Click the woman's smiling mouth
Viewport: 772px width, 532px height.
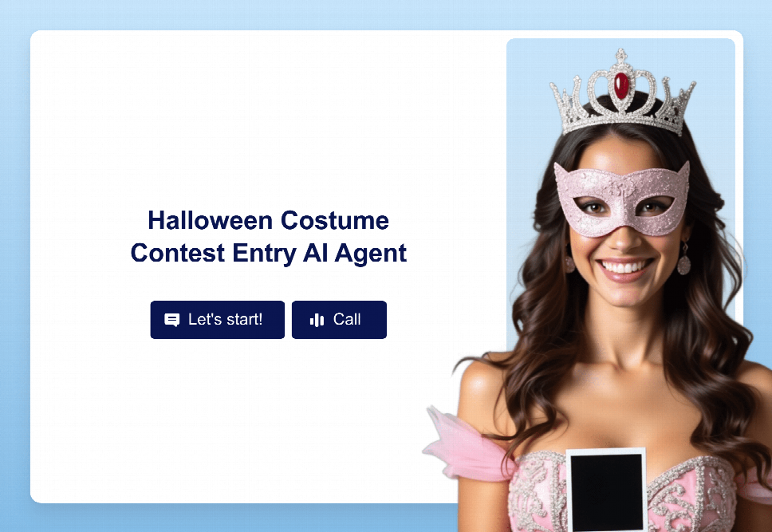coord(624,269)
